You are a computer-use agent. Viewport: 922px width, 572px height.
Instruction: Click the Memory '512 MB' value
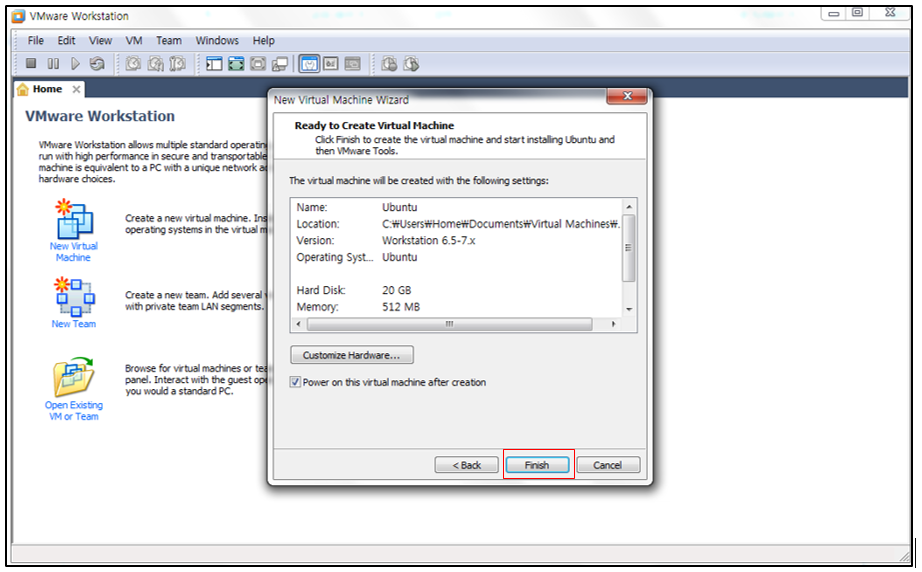[x=401, y=307]
